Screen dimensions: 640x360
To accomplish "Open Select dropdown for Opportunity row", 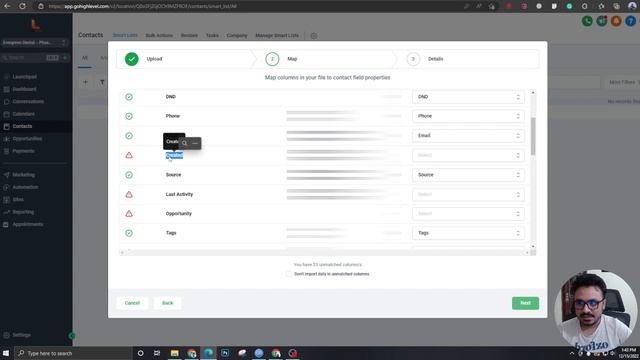I will 468,213.
